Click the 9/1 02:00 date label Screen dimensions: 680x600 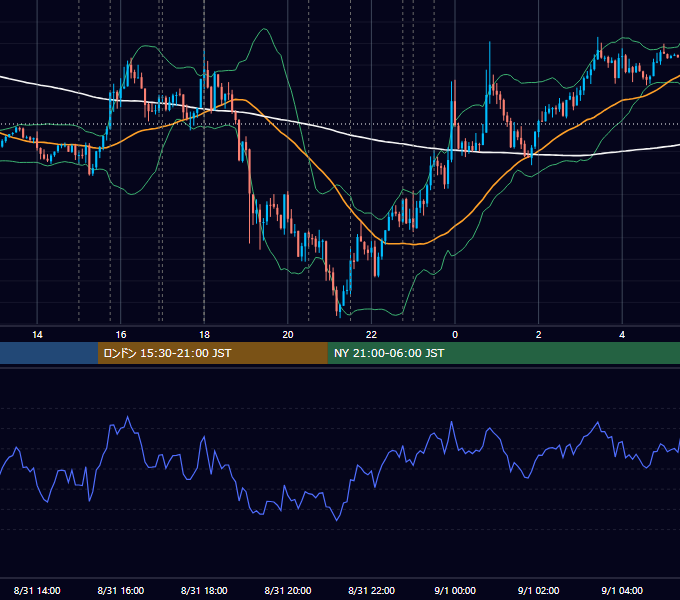tap(539, 590)
